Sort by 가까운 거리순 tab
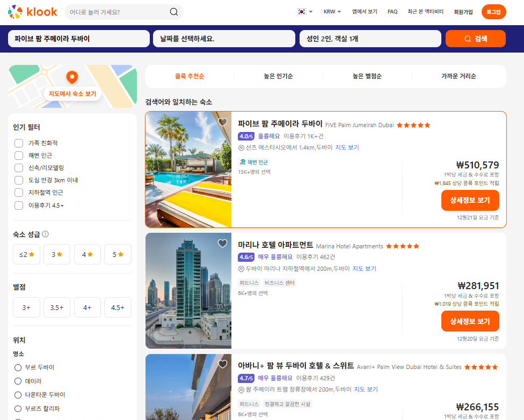The width and height of the screenshot is (524, 420). (x=458, y=76)
